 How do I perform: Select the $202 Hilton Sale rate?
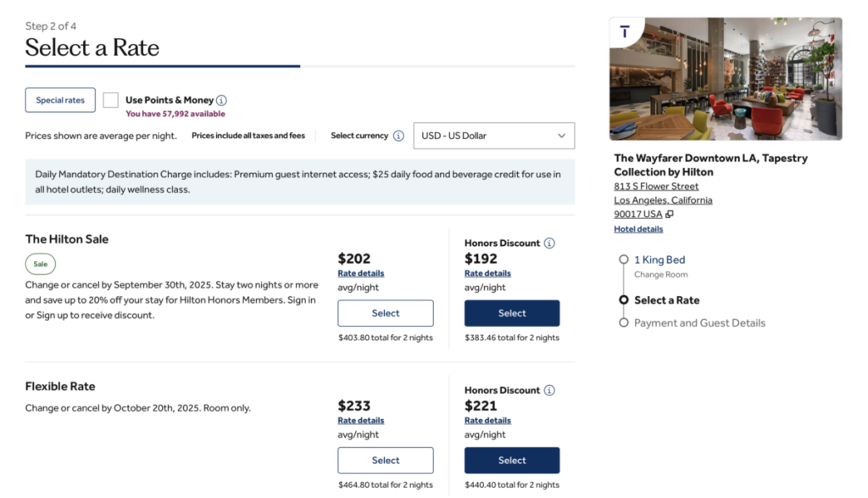pos(386,313)
